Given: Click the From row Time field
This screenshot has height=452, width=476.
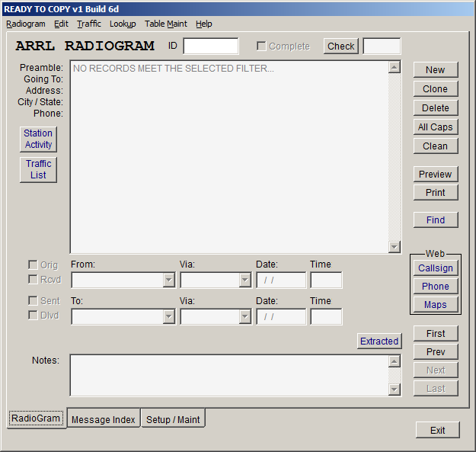Looking at the screenshot, I should (x=326, y=280).
